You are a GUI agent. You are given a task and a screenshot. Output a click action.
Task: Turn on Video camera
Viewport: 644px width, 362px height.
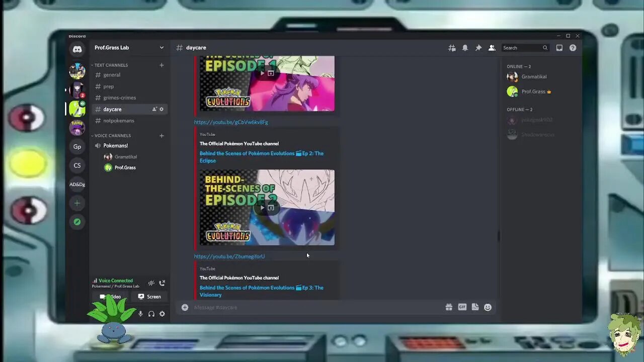pos(110,297)
